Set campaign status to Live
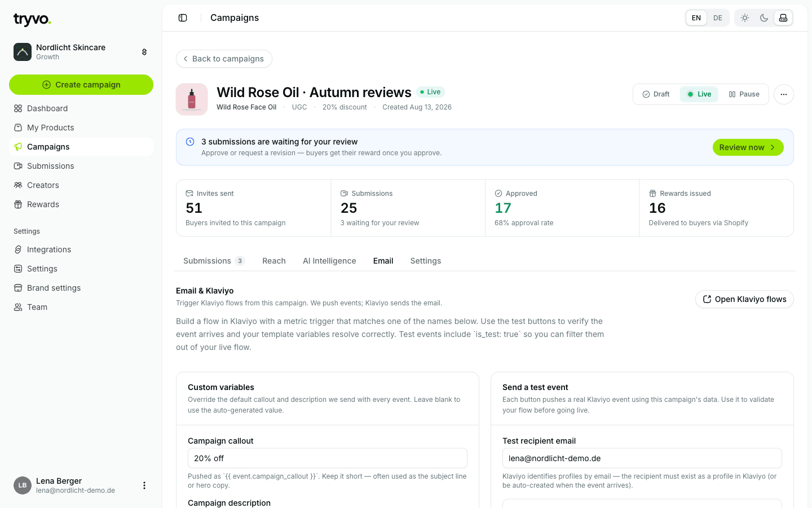The width and height of the screenshot is (812, 508). pos(699,94)
